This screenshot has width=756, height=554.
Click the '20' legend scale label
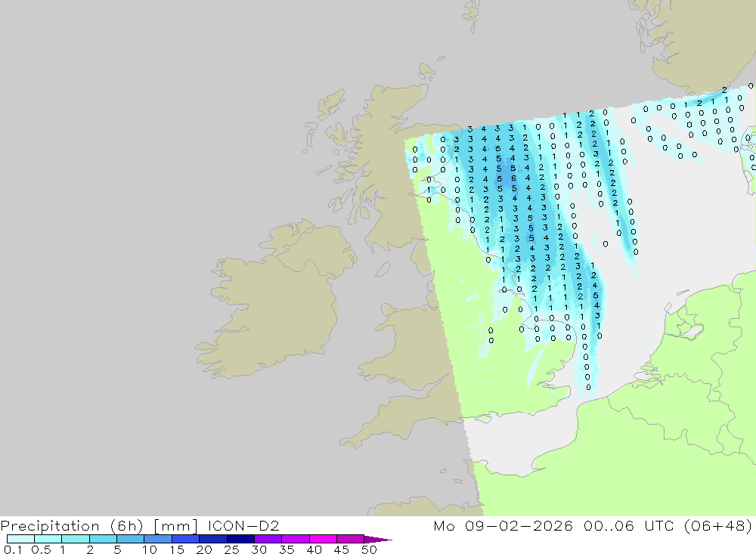(204, 549)
